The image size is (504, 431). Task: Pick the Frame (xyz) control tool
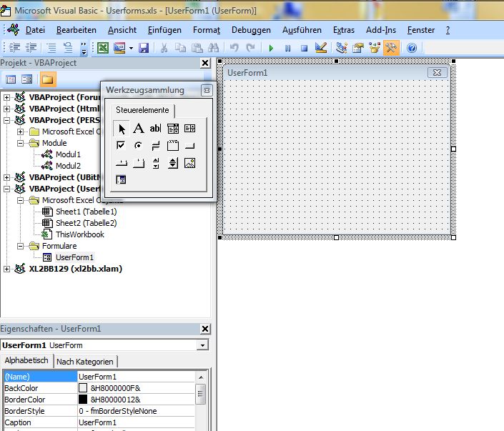[173, 146]
